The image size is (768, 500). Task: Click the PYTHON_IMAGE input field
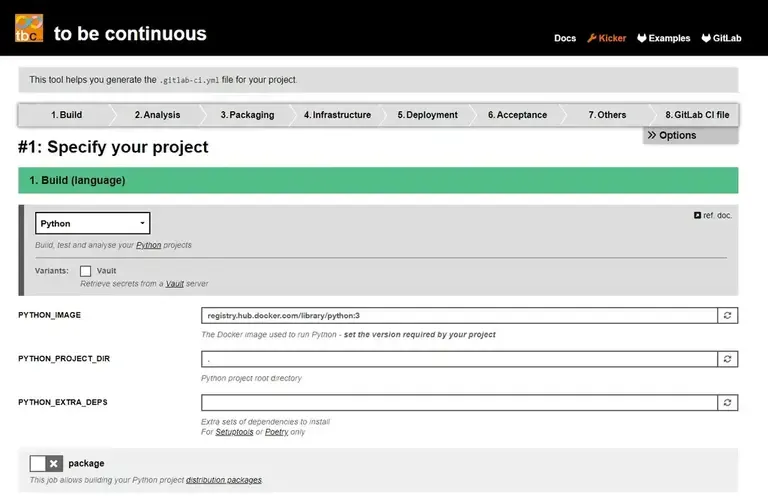(459, 315)
